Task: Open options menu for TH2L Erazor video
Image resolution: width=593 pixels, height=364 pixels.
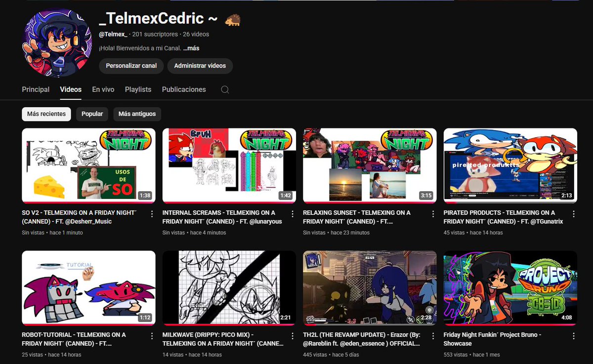Action: tap(433, 336)
